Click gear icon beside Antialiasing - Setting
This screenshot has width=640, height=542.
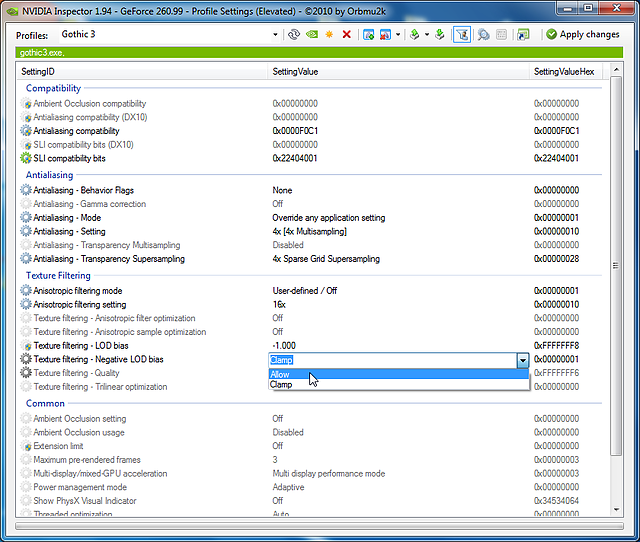tap(26, 231)
